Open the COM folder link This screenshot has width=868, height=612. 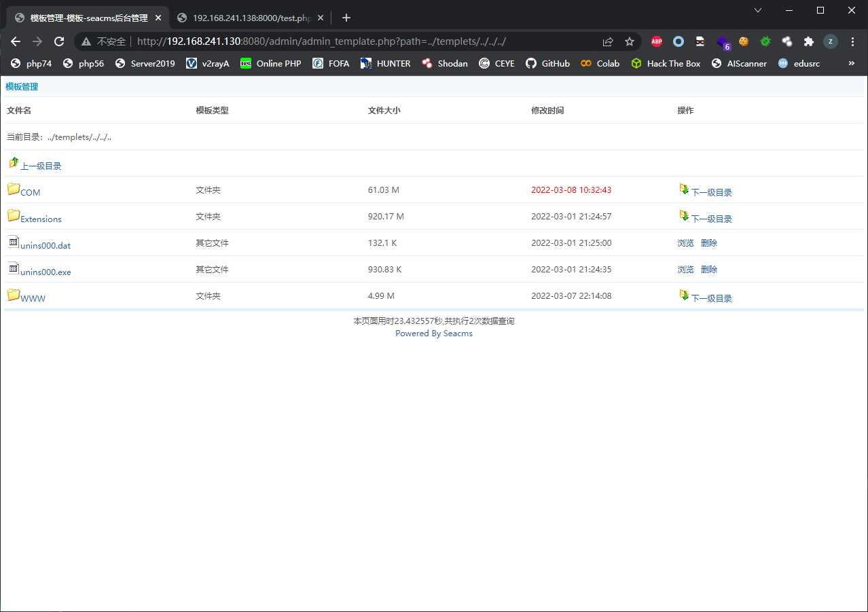pos(31,192)
